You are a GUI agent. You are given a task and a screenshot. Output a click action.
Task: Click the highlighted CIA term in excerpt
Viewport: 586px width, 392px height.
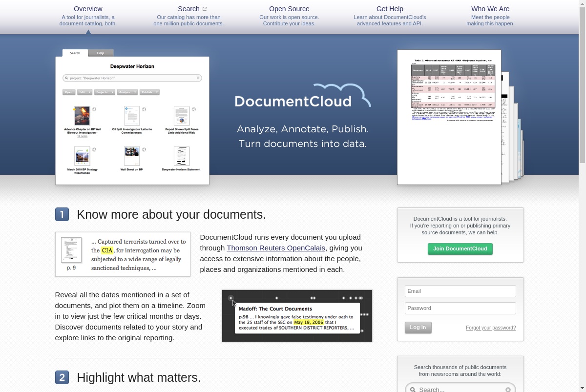pos(107,250)
